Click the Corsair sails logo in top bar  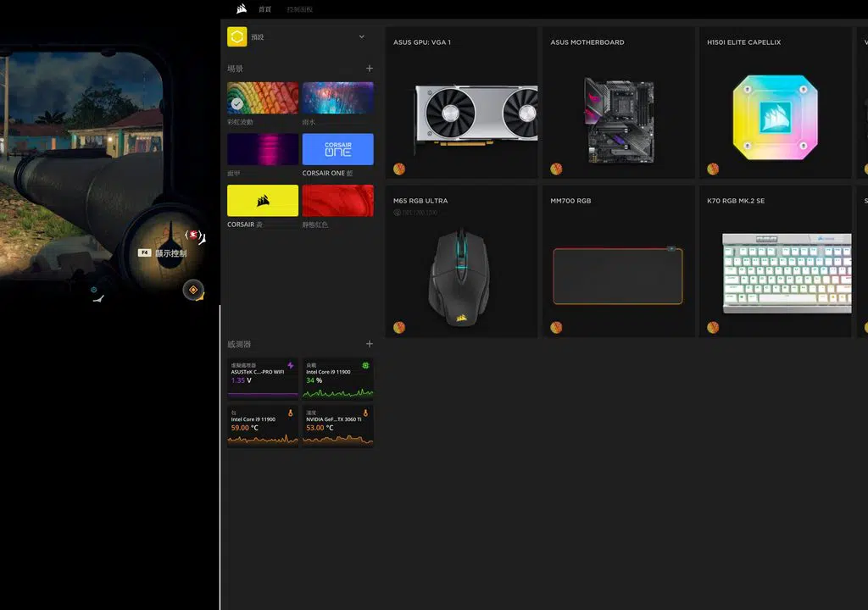point(242,9)
